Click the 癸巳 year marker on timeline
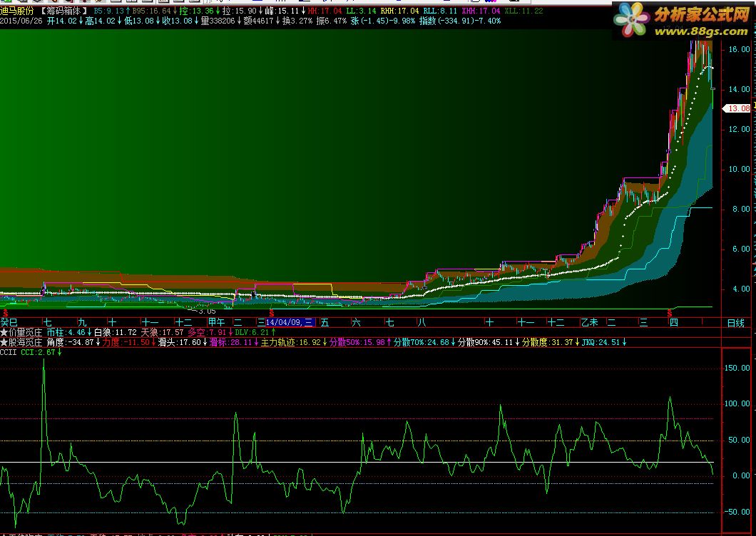 pyautogui.click(x=9, y=322)
